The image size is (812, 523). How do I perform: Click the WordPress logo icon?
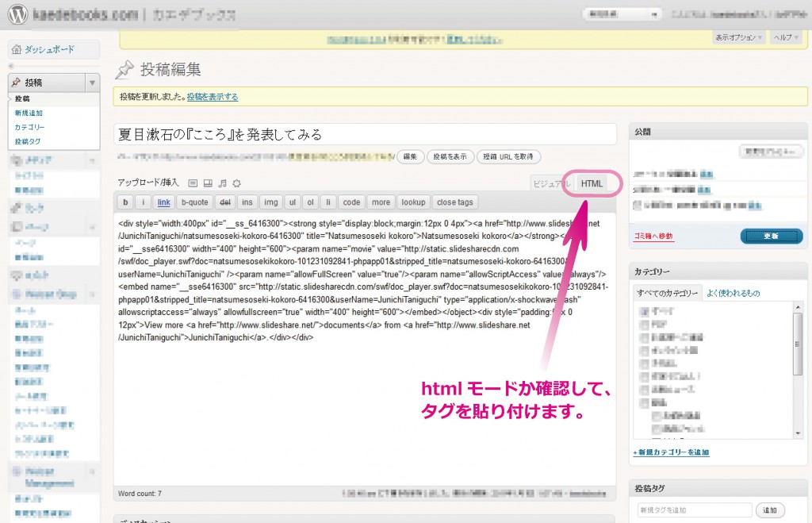pyautogui.click(x=17, y=14)
